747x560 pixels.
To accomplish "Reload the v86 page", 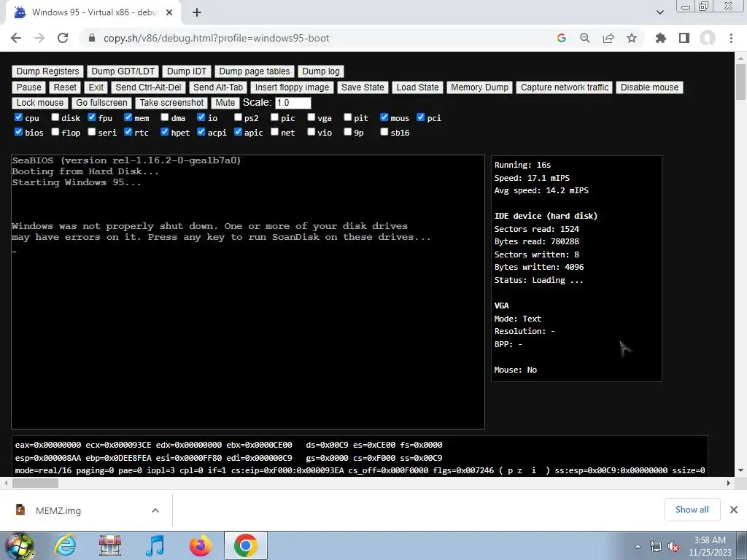I will click(63, 38).
